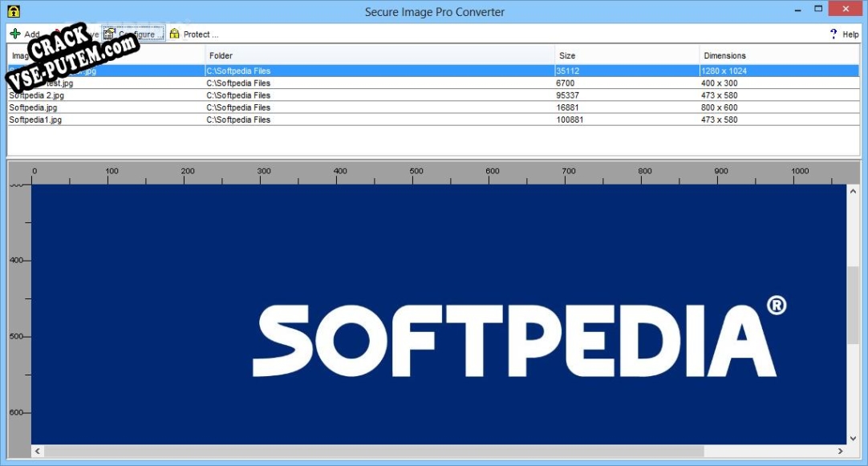This screenshot has height=466, width=868.
Task: Click the green plus Add icon
Action: click(x=15, y=34)
